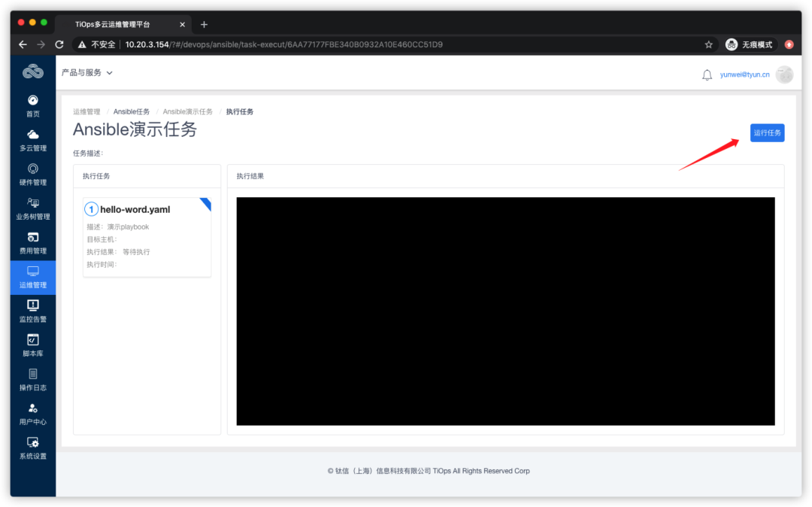Click the 运行任务 run task button

point(767,132)
